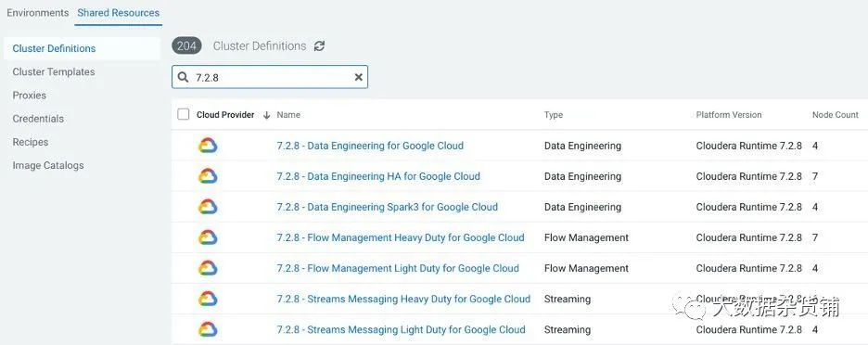
Task: Click Google Cloud icon for Data Engineering HA
Action: click(x=208, y=176)
